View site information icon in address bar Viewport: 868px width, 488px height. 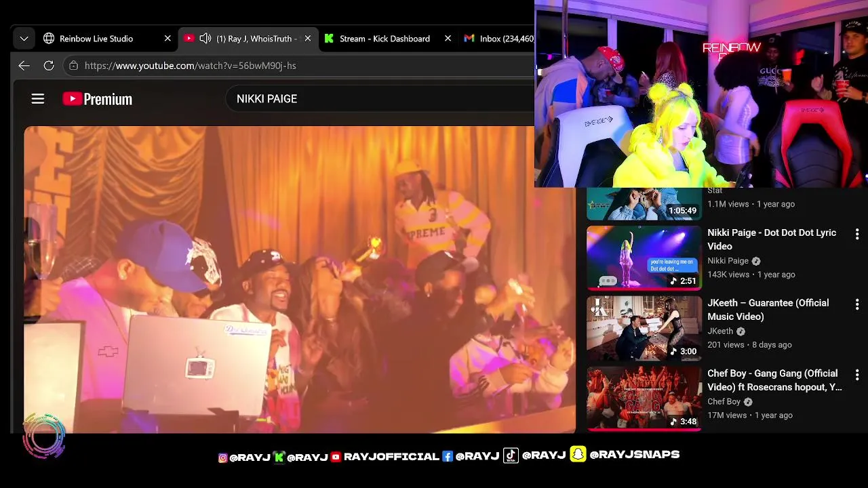(73, 66)
